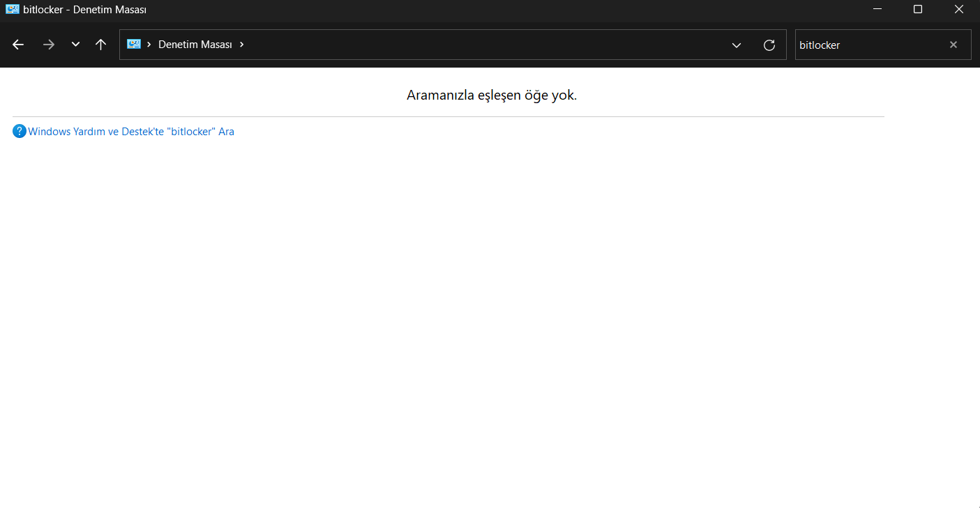Open the address bar history dropdown

point(737,45)
